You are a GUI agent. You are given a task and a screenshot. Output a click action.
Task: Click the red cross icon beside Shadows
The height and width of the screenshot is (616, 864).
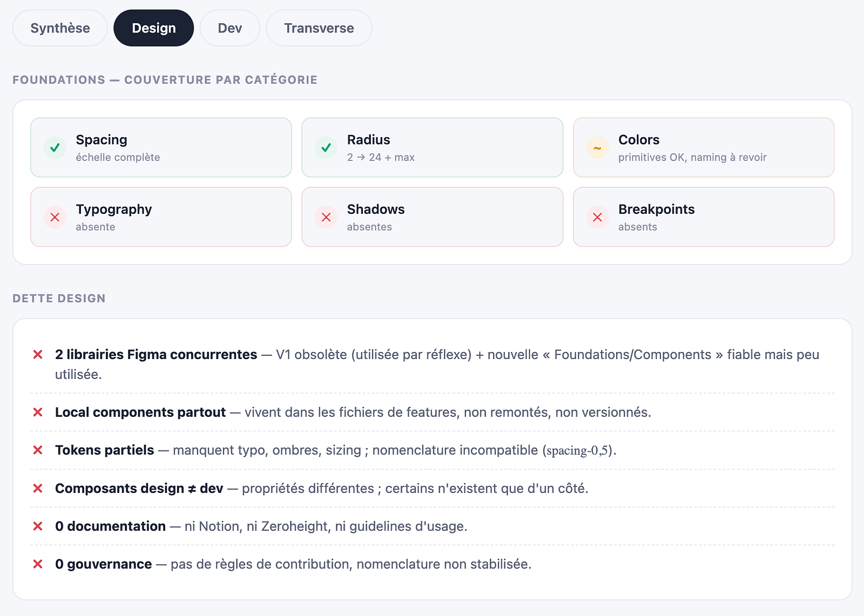[x=326, y=217]
